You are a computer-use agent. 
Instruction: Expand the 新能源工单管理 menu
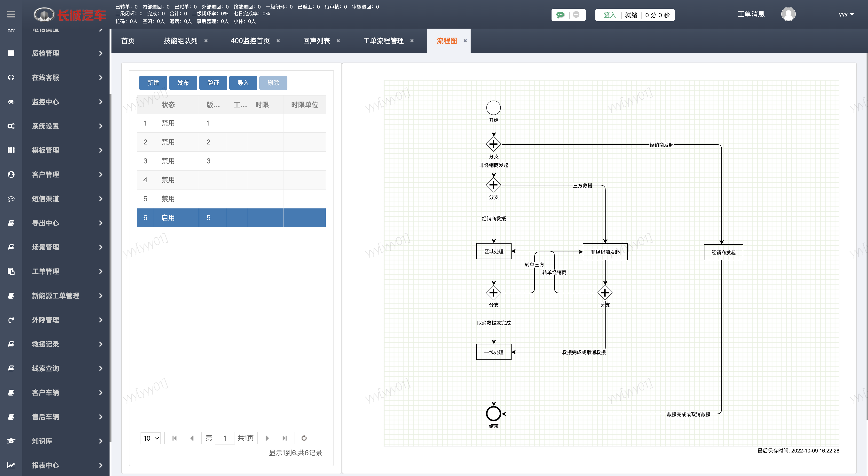coord(100,296)
